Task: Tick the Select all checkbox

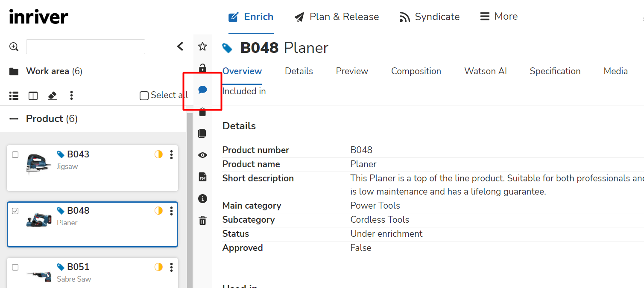Action: (144, 96)
